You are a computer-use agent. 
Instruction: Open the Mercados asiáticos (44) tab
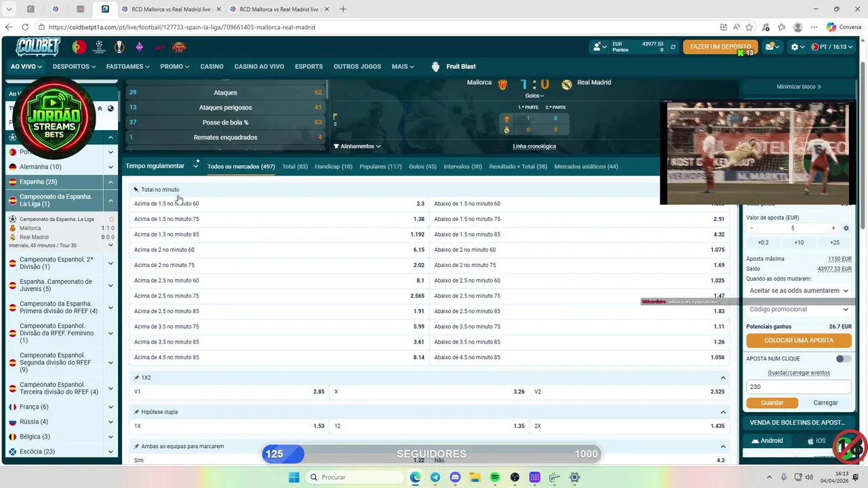pos(586,167)
